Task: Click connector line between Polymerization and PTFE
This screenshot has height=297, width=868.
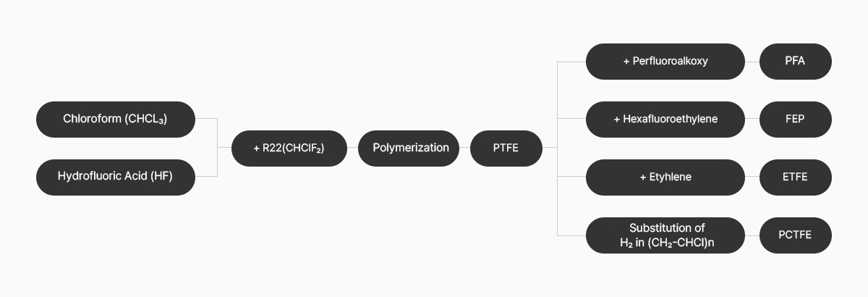Action: (465, 148)
